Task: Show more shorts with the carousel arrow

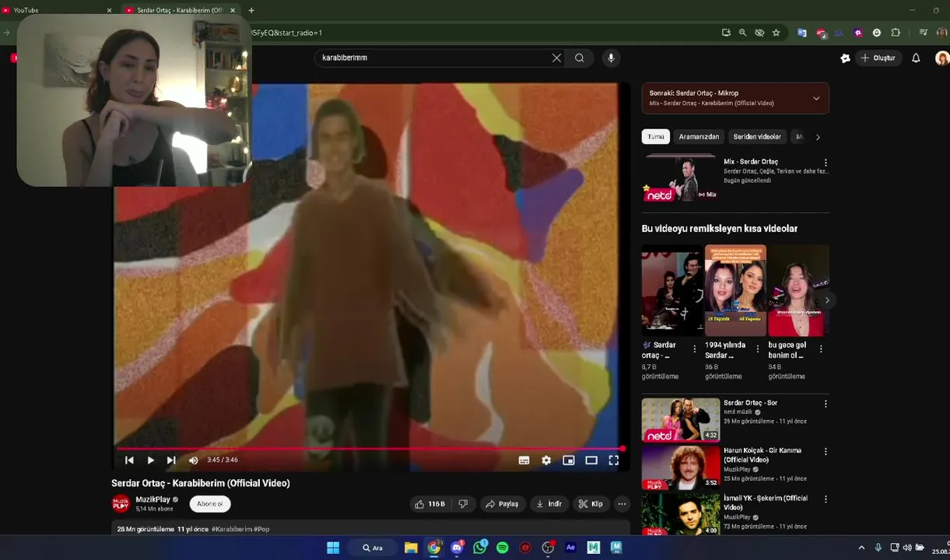Action: pyautogui.click(x=827, y=300)
